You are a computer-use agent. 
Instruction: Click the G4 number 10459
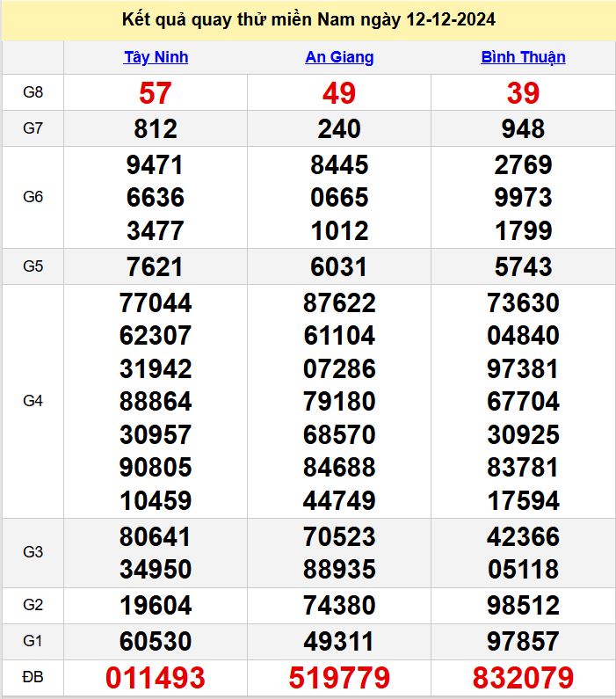pos(156,500)
